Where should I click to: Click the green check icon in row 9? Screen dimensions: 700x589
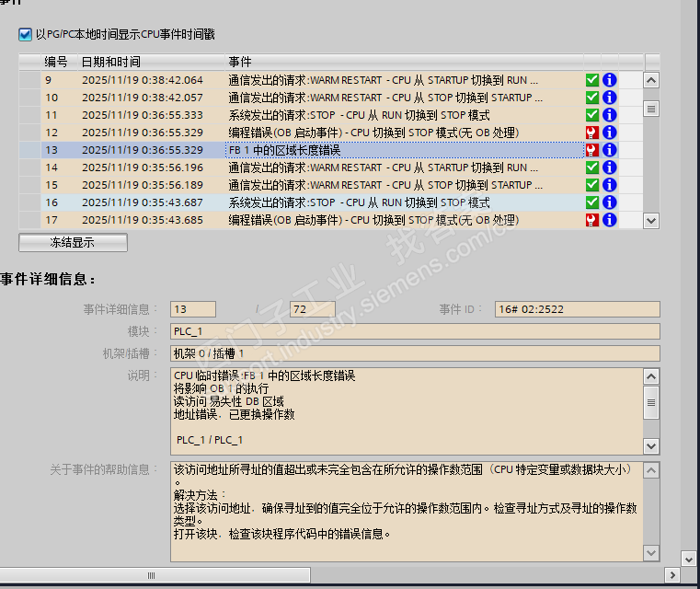pyautogui.click(x=592, y=80)
